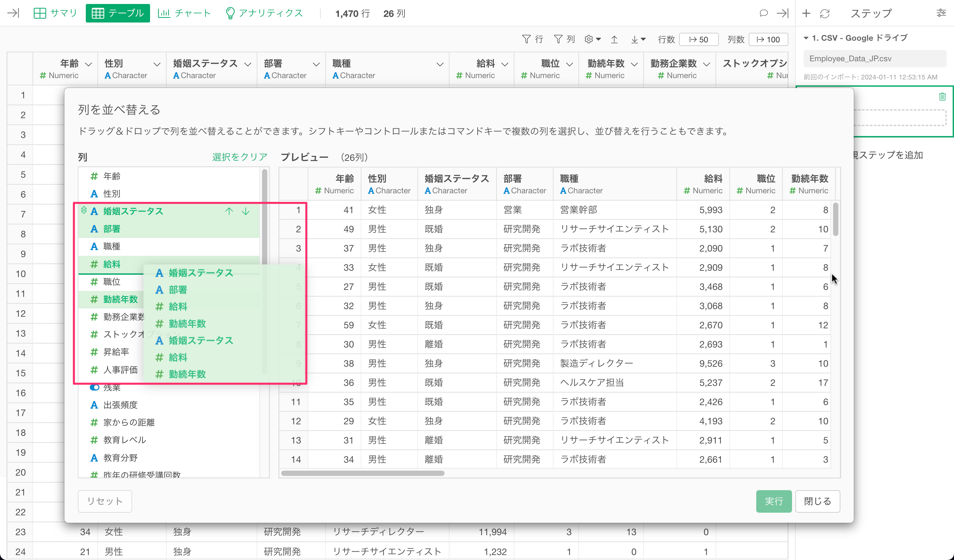Open the 勤続年数 column header menu
Screen dimensions: 954x560
[x=634, y=64]
